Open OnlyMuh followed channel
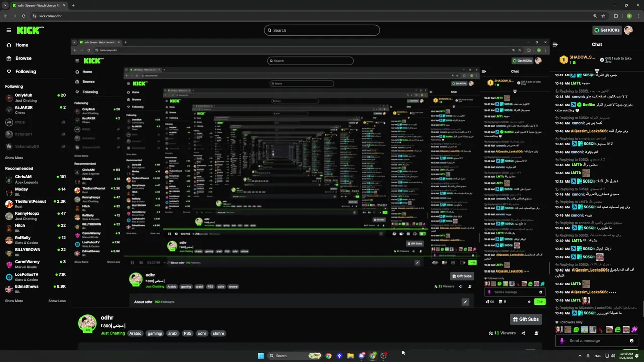 [35, 97]
